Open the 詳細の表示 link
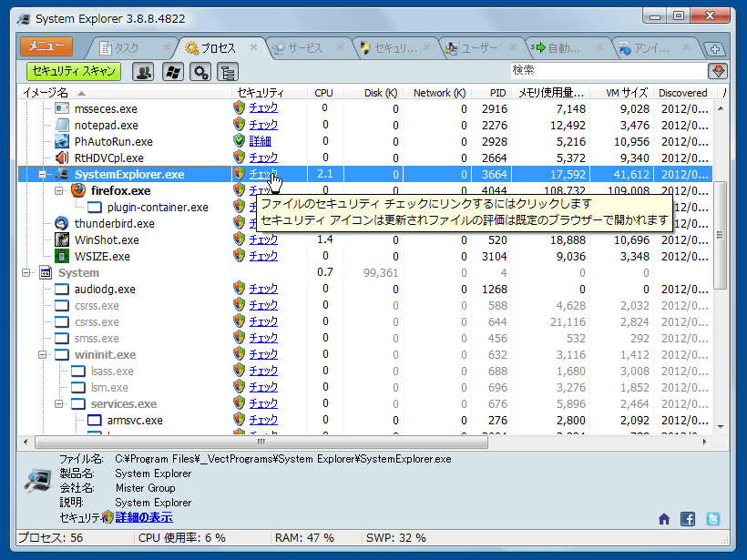 (x=144, y=517)
